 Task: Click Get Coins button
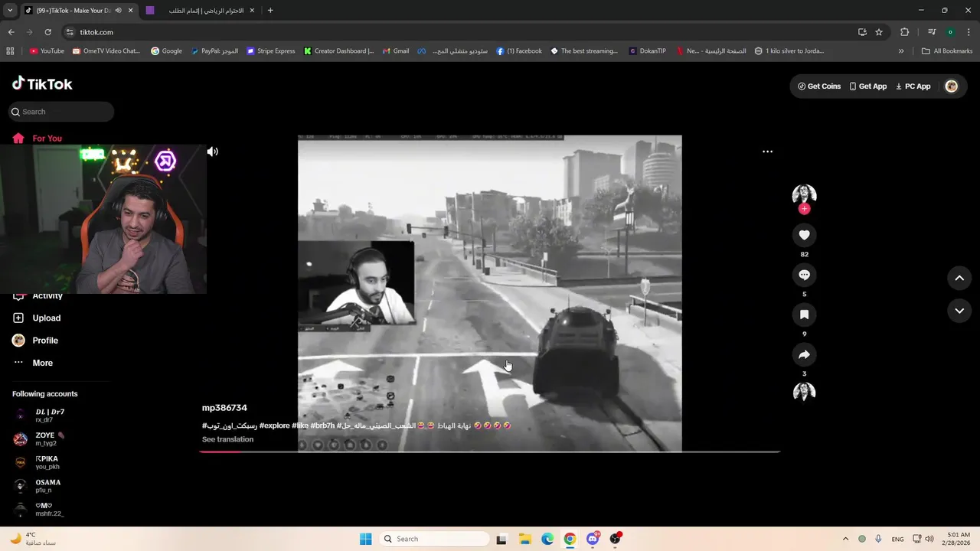click(x=819, y=86)
